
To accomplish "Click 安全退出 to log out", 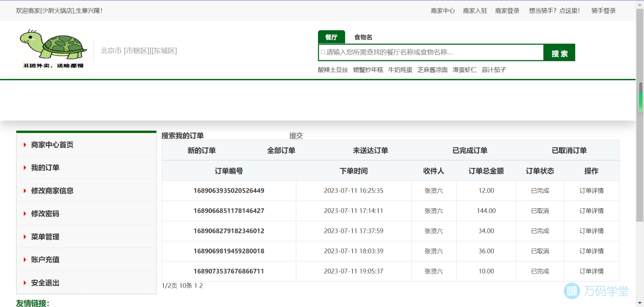I will pyautogui.click(x=45, y=283).
